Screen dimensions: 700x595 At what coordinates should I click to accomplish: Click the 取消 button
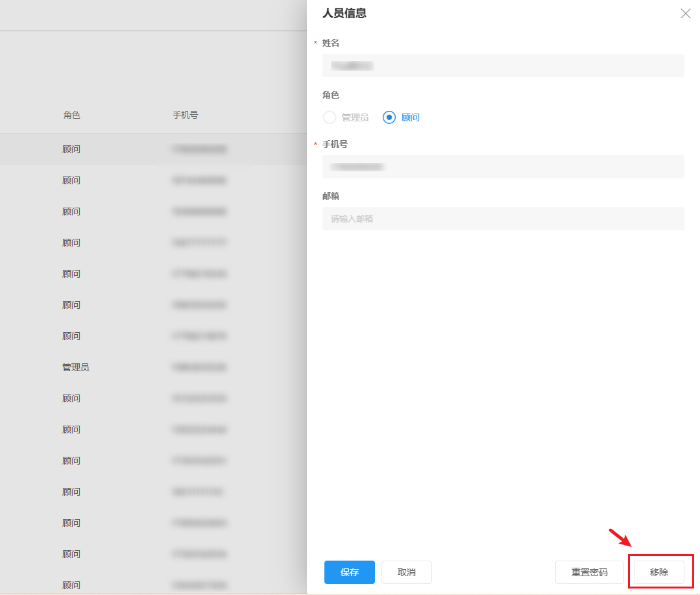[x=406, y=572]
